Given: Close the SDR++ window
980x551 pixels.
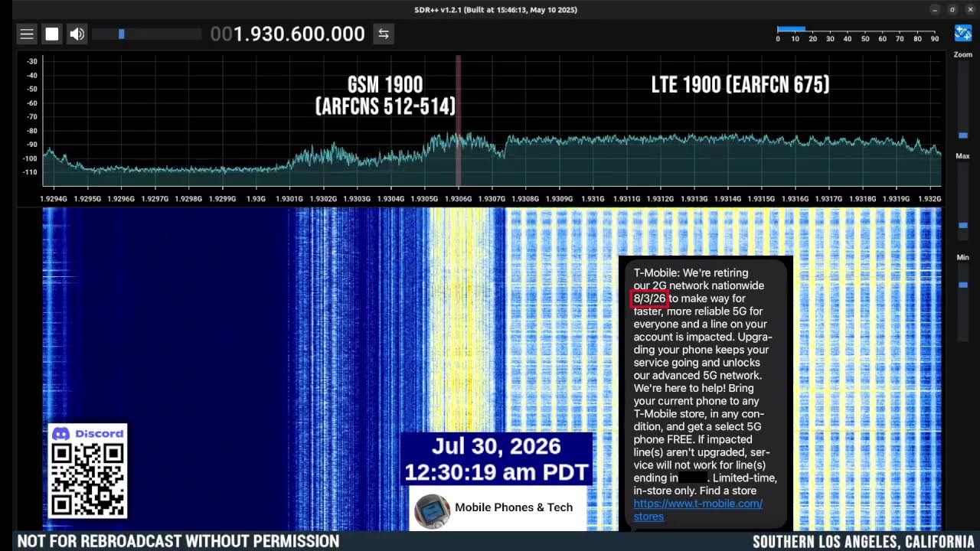Looking at the screenshot, I should (x=970, y=9).
